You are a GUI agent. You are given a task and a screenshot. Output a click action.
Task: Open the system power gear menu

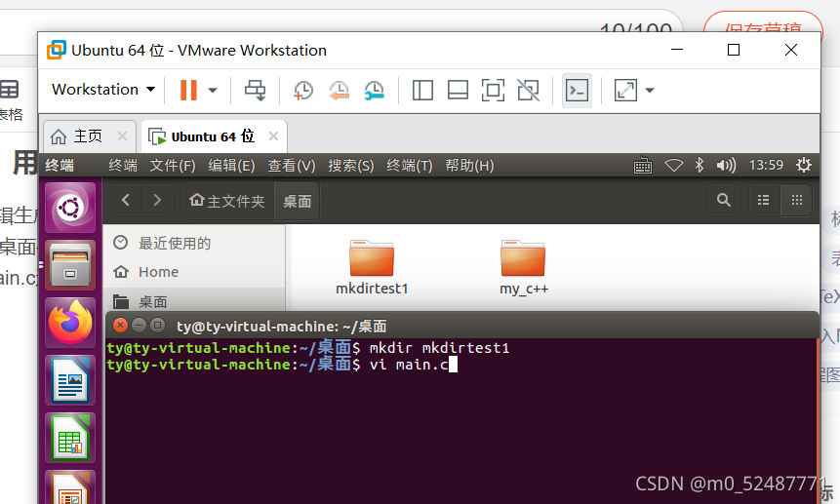(x=804, y=165)
